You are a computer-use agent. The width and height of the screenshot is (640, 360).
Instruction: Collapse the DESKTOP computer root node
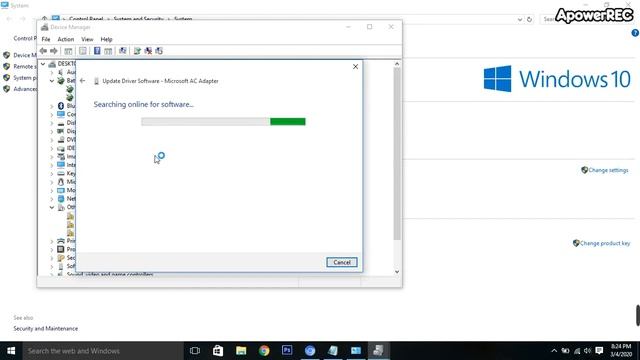click(43, 64)
